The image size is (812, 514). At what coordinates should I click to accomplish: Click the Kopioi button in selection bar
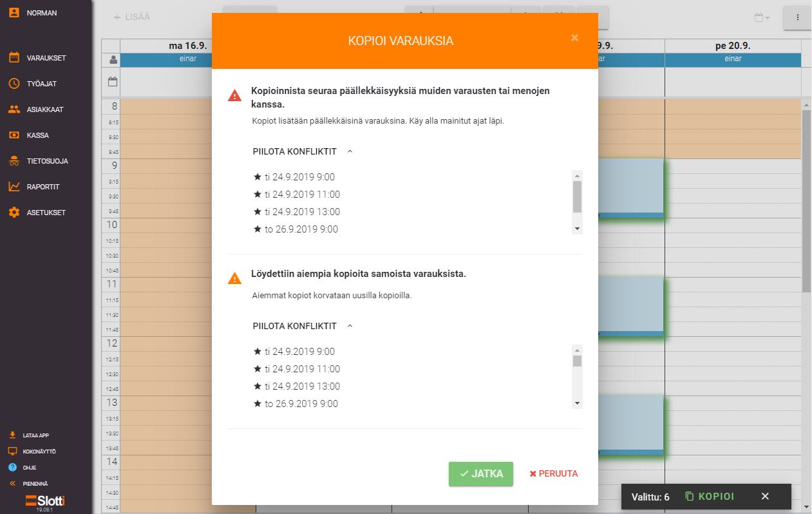[x=709, y=497]
